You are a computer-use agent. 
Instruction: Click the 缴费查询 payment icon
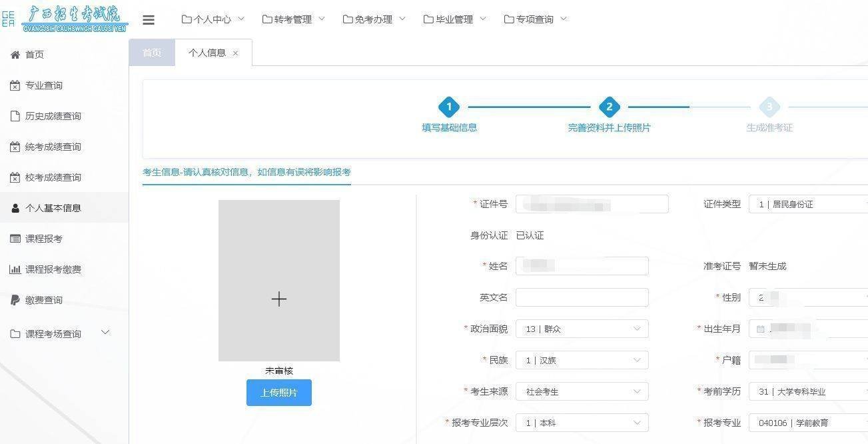[x=15, y=299]
